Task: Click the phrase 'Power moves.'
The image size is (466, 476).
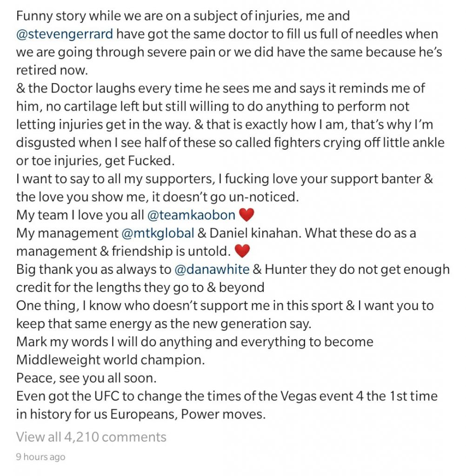Action: click(x=223, y=414)
